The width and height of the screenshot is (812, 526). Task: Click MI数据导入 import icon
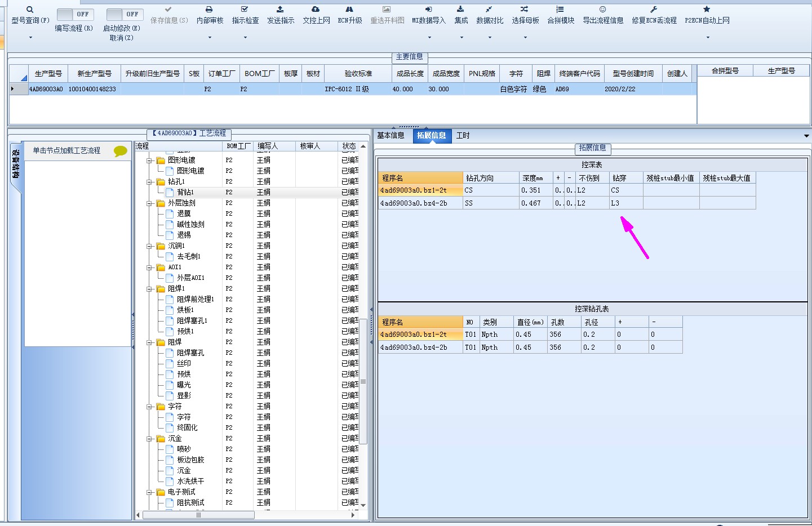click(428, 10)
